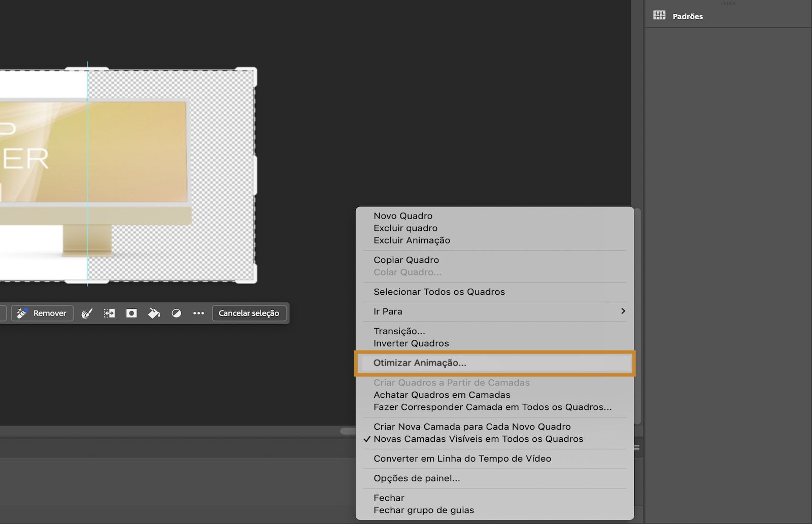This screenshot has height=524, width=812.
Task: Click the Remover tool button
Action: pos(43,313)
